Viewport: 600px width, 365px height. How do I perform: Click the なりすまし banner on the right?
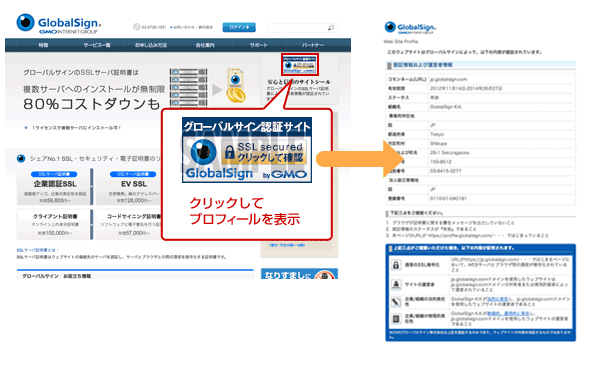pyautogui.click(x=299, y=273)
